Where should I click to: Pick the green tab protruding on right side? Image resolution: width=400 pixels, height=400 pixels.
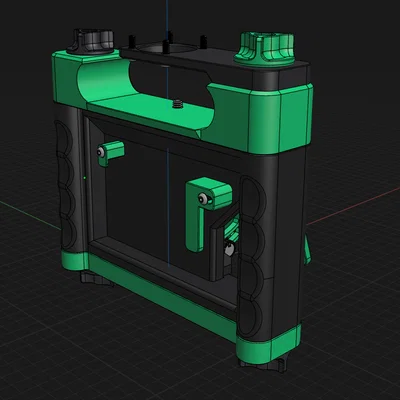tap(307, 249)
